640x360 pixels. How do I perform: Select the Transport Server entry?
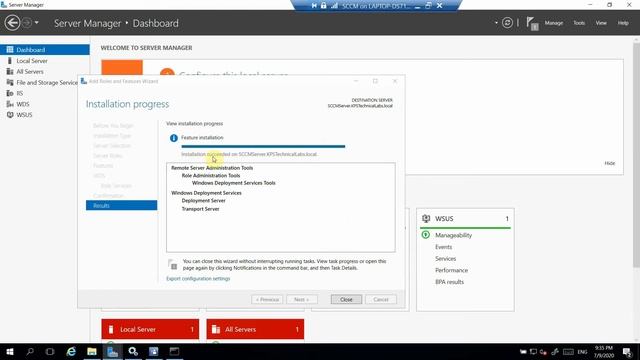[x=200, y=209]
